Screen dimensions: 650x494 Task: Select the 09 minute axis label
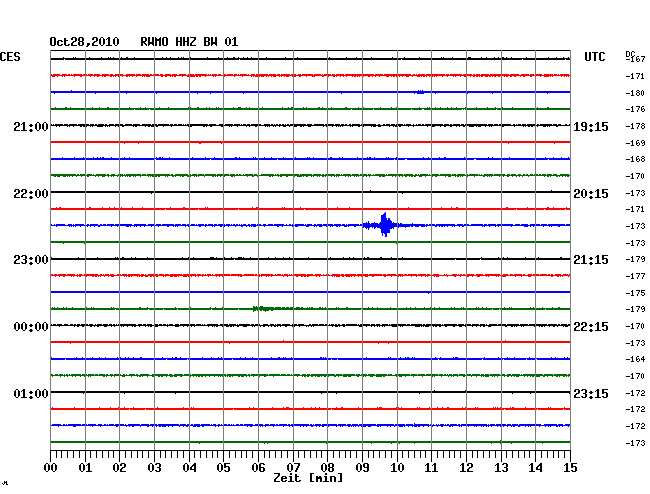pyautogui.click(x=362, y=468)
